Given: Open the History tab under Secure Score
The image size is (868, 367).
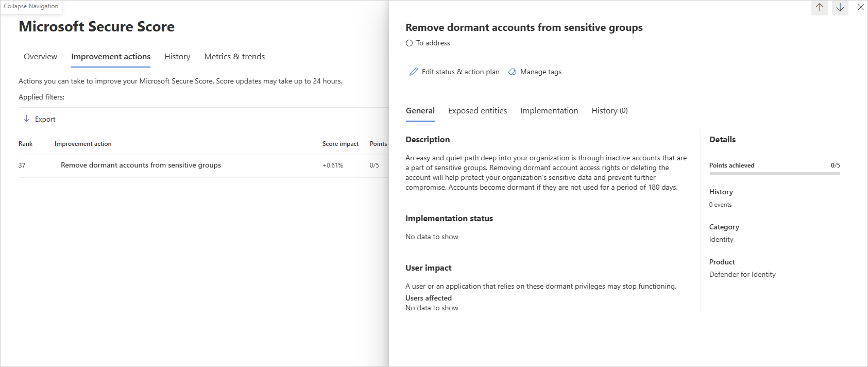Looking at the screenshot, I should click(x=177, y=57).
